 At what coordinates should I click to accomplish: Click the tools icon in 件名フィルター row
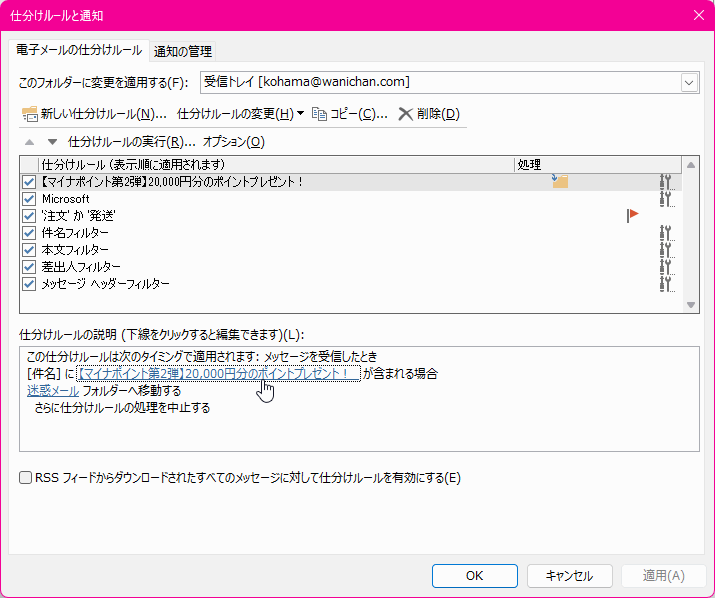[x=666, y=233]
